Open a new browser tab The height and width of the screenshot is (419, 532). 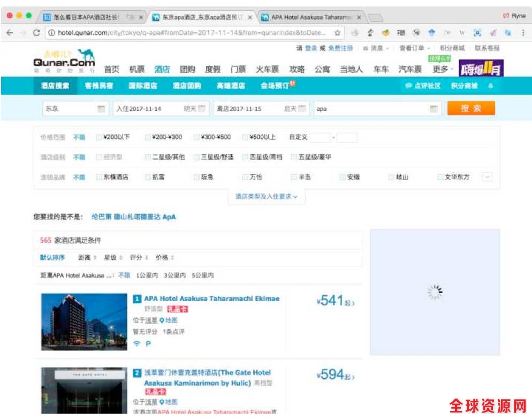pyautogui.click(x=375, y=17)
